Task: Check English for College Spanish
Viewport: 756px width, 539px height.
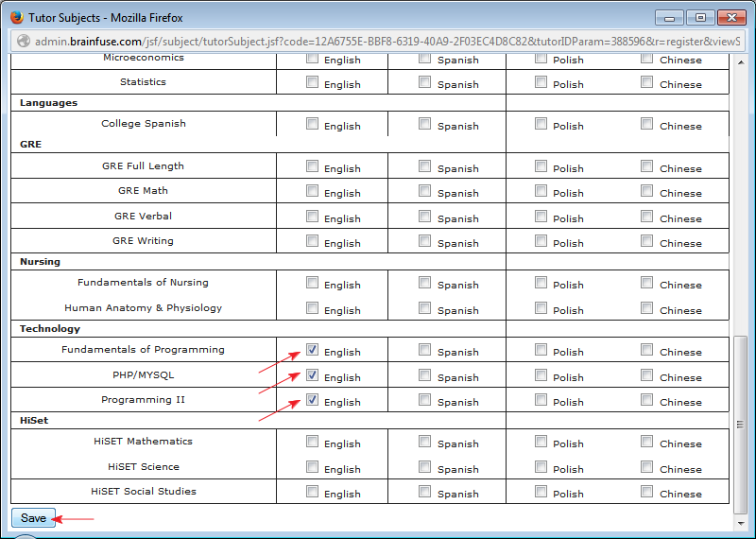Action: pos(313,124)
